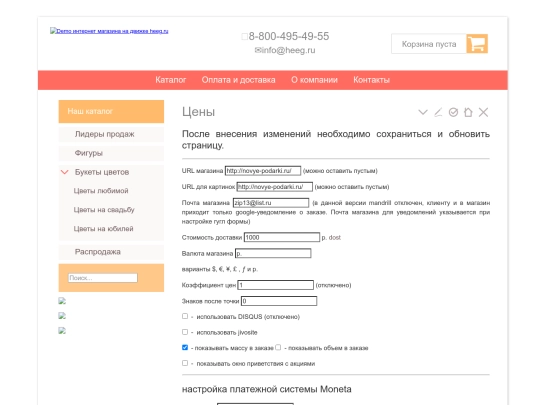Screen dimensions: 540x405
Task: Click the URL для картинок input field
Action: (x=274, y=187)
